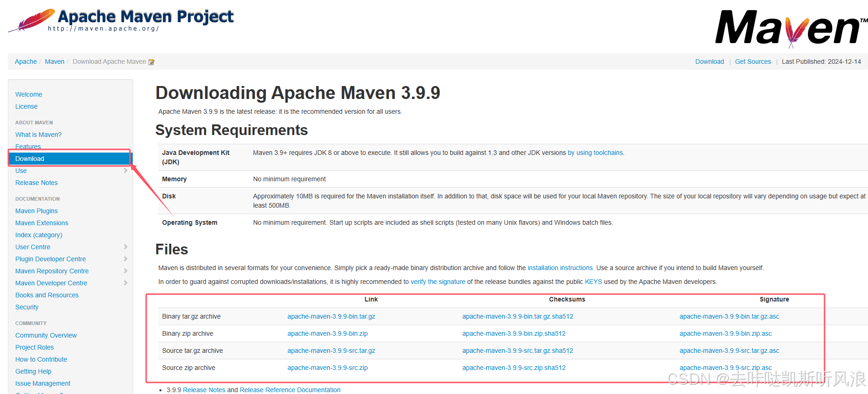Download apache-maven-3.9.9-src.tar.gz
This screenshot has width=868, height=394.
pyautogui.click(x=331, y=351)
